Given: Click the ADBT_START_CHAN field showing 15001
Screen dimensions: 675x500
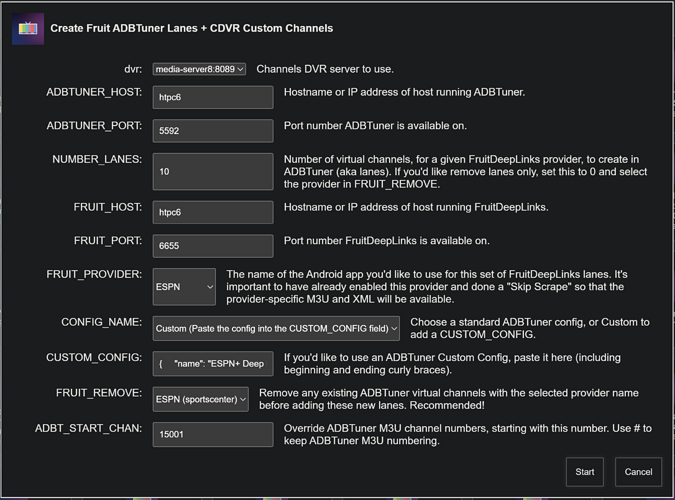Looking at the screenshot, I should click(213, 435).
